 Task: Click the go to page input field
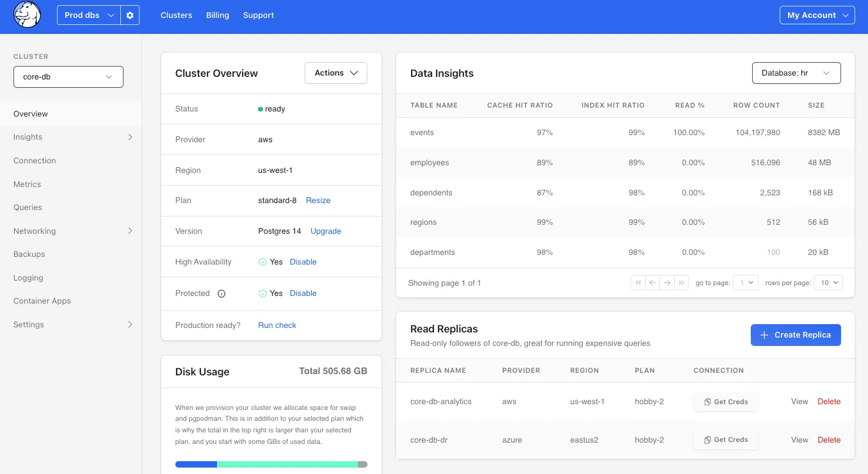pos(745,282)
